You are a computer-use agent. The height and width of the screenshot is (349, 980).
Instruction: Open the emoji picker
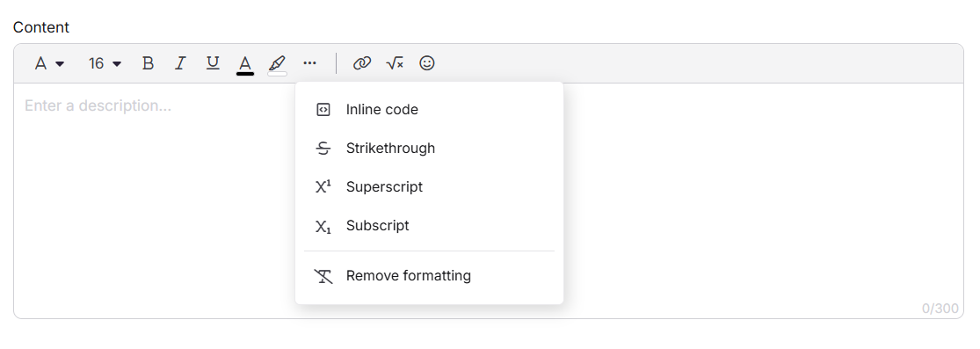pos(427,63)
